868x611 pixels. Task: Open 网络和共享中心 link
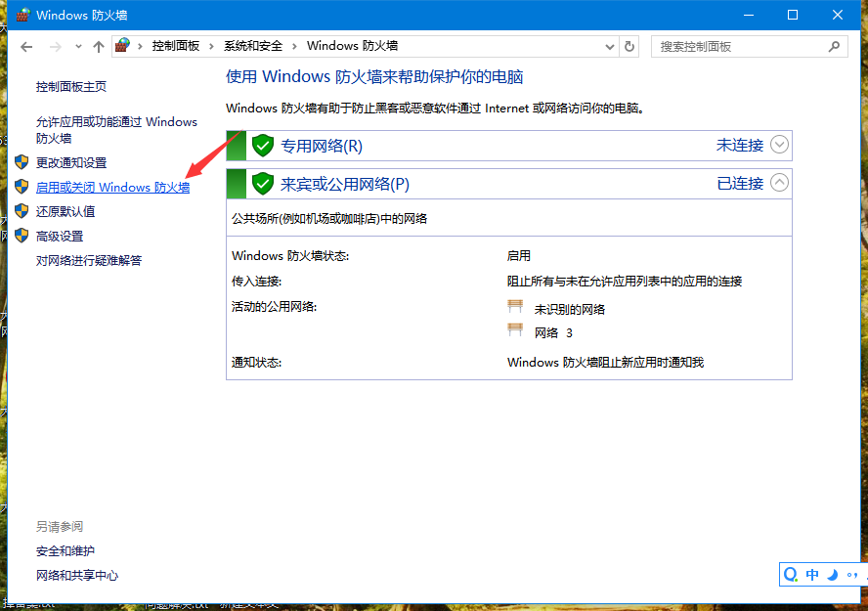77,576
